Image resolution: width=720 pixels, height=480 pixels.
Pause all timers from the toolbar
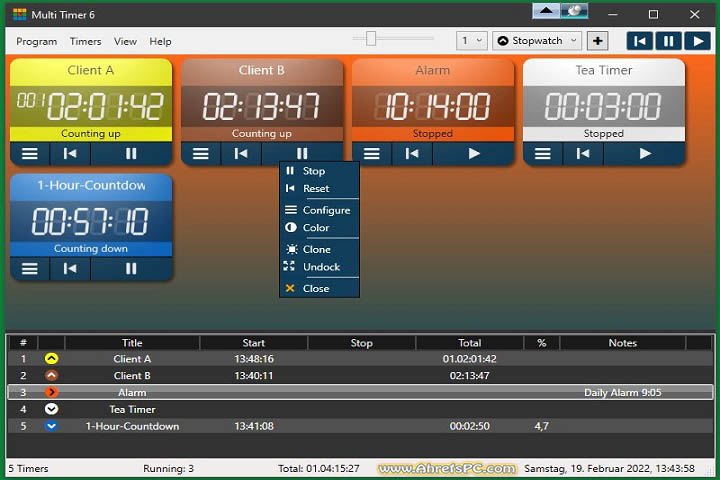(x=668, y=41)
